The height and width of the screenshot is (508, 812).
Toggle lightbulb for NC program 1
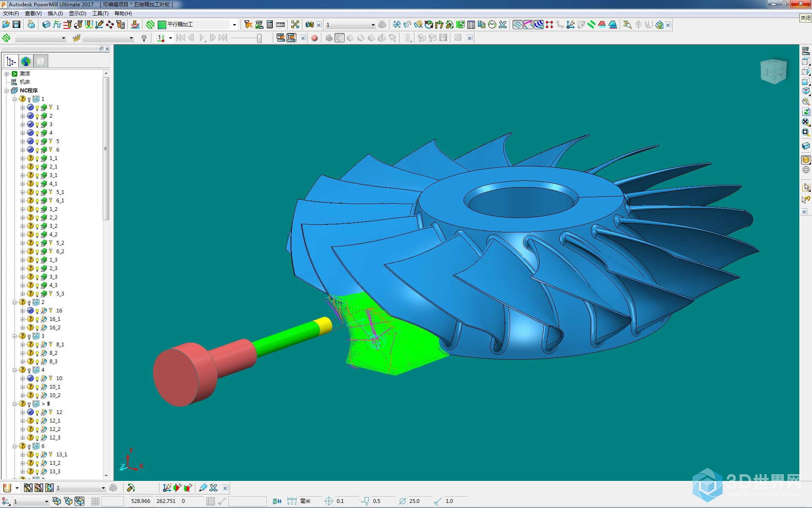tap(29, 99)
